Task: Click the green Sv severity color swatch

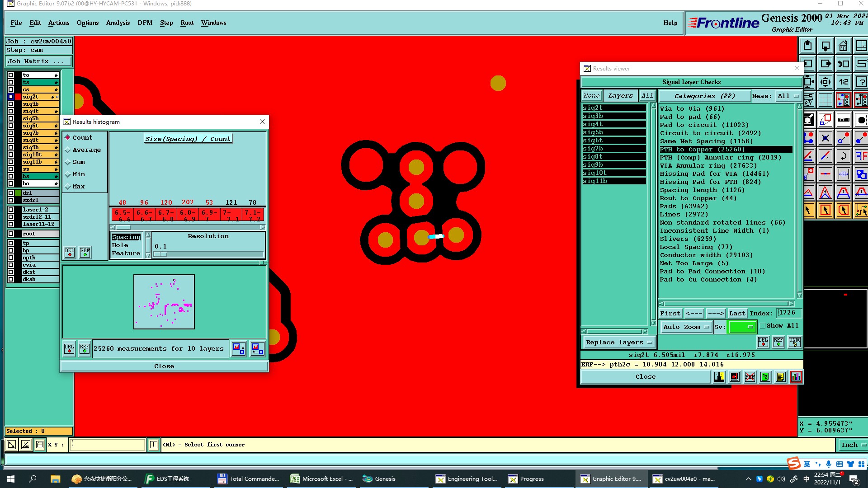Action: 741,327
